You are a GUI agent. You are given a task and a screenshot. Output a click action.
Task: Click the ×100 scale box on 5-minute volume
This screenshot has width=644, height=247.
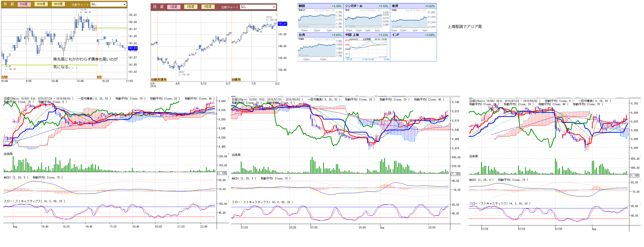222,173
